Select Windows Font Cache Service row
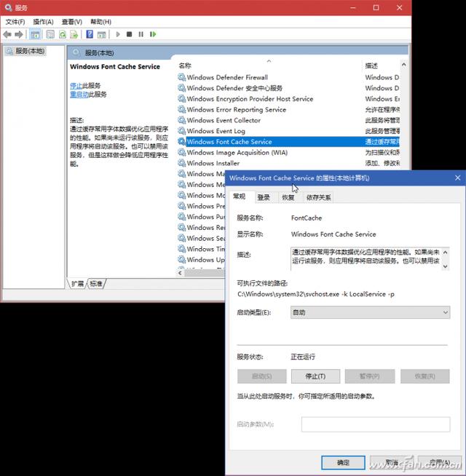 tap(288, 142)
